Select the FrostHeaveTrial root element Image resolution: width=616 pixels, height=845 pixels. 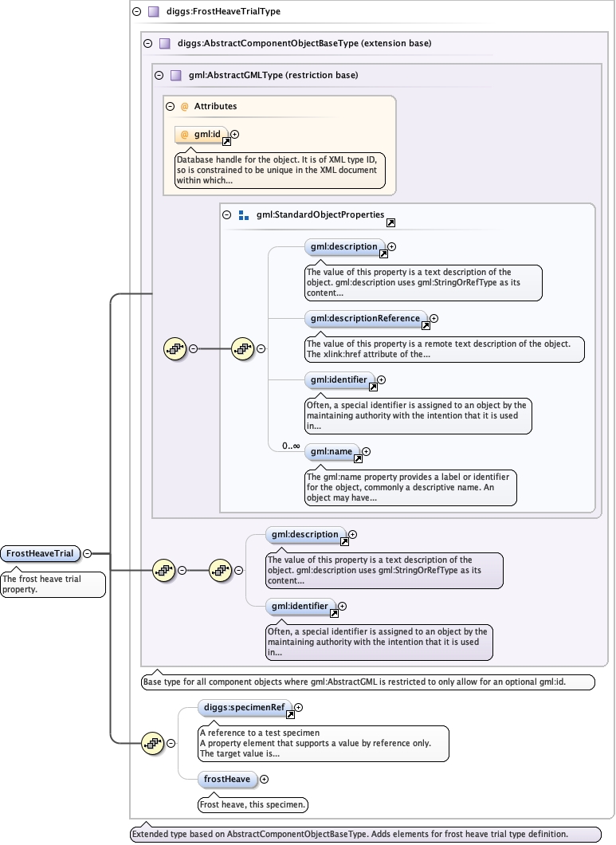pos(41,554)
